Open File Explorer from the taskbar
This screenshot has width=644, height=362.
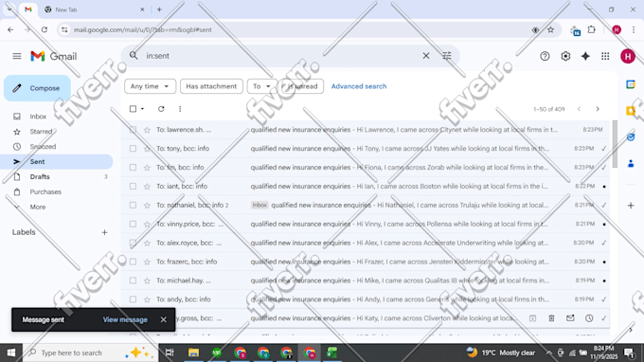(x=193, y=353)
